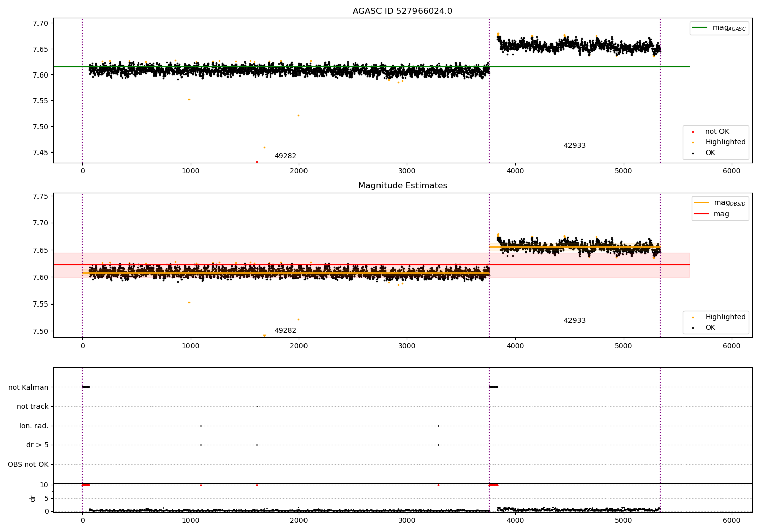Viewport: 760px width, 532px height.
Task: Click the '7.55' y-tick label in the top plot
Action: coord(40,101)
